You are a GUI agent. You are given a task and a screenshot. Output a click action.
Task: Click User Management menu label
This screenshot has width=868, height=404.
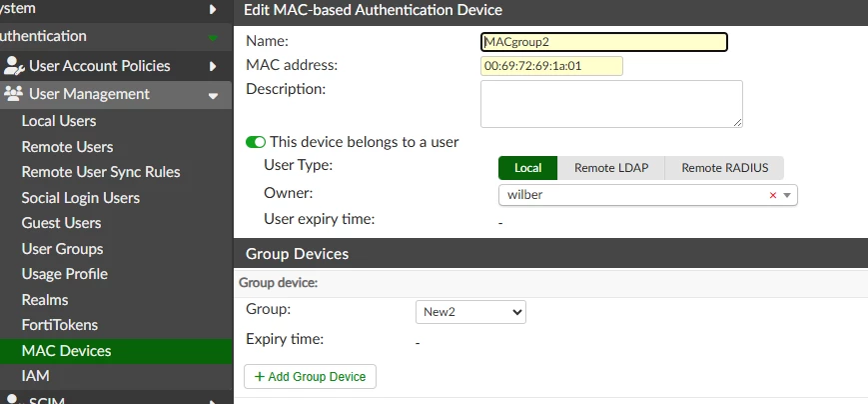coord(89,94)
